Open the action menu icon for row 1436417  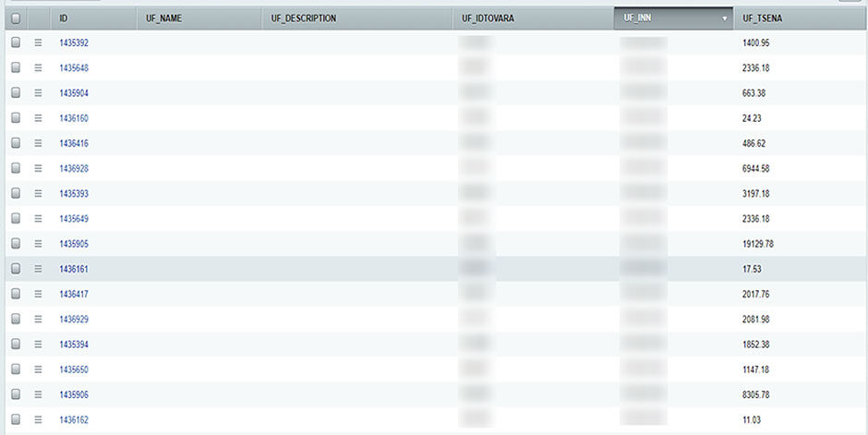pyautogui.click(x=38, y=294)
